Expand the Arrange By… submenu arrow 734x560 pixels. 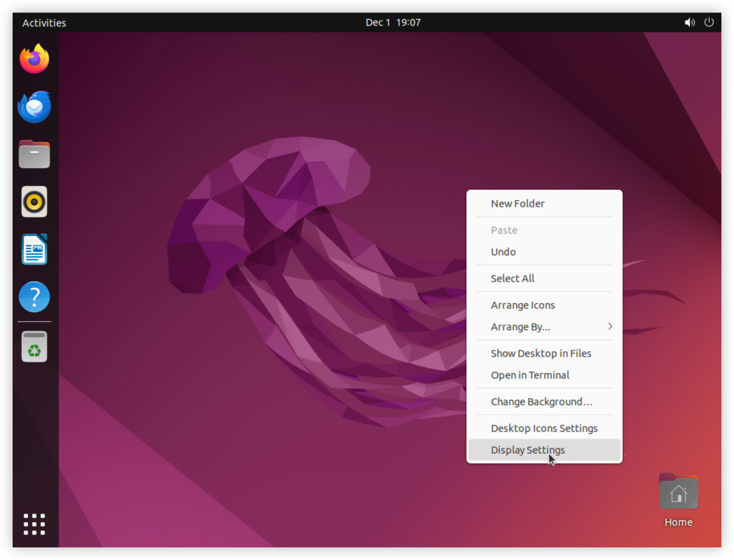(x=610, y=326)
